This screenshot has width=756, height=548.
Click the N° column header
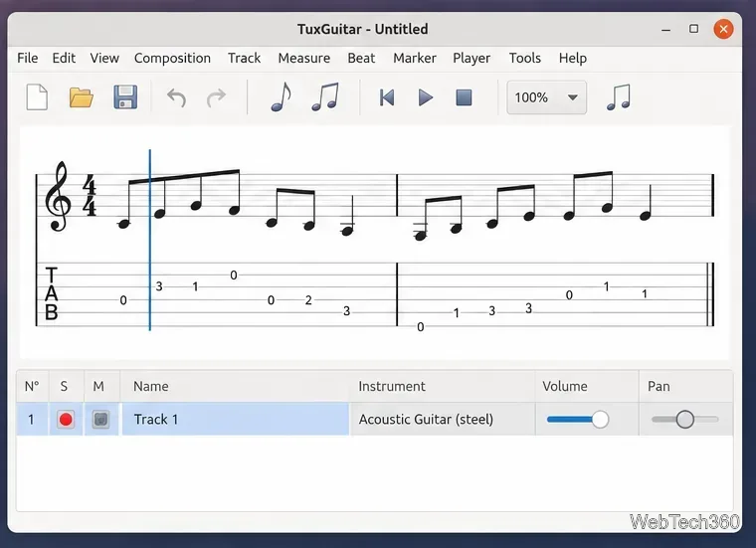pos(32,386)
